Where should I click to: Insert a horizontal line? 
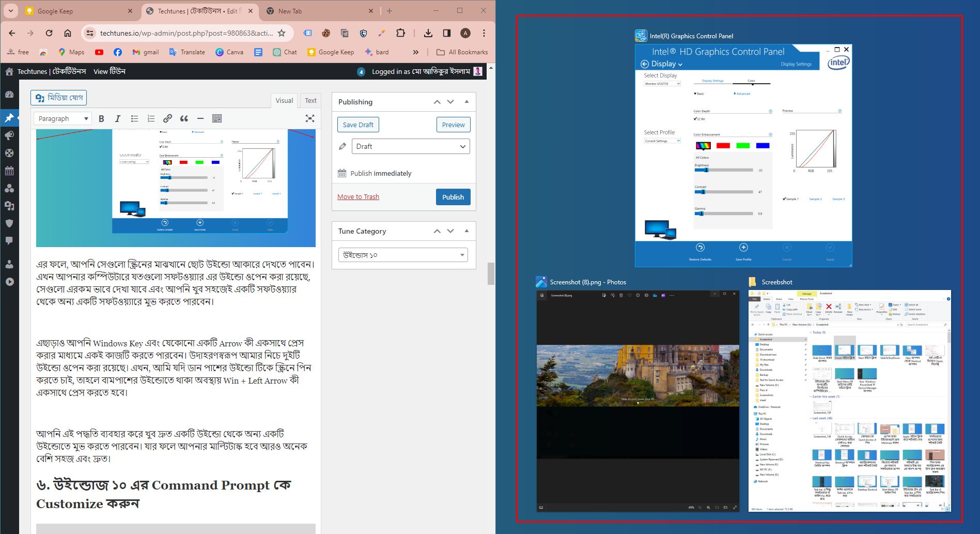(x=200, y=118)
